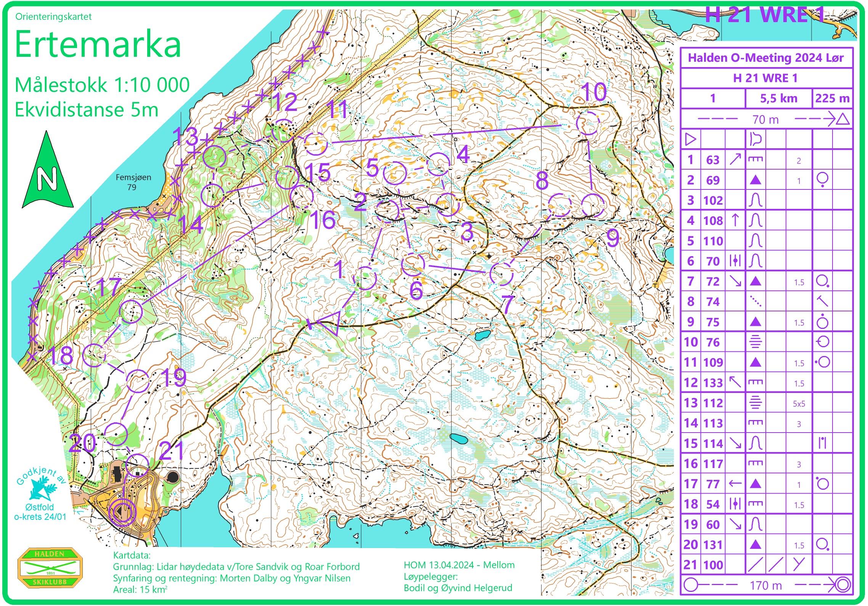Image resolution: width=868 pixels, height=606 pixels.
Task: Click the Østfold o-krets approval emblem
Action: [40, 494]
